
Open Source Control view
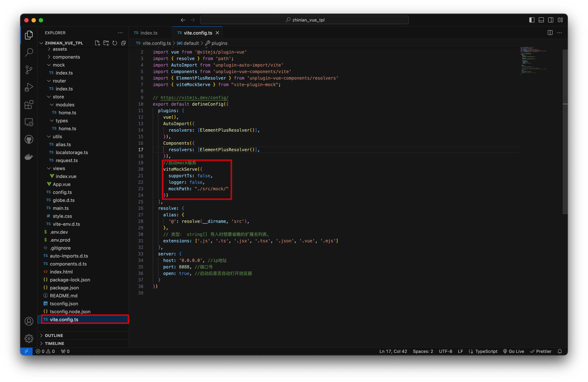(29, 70)
